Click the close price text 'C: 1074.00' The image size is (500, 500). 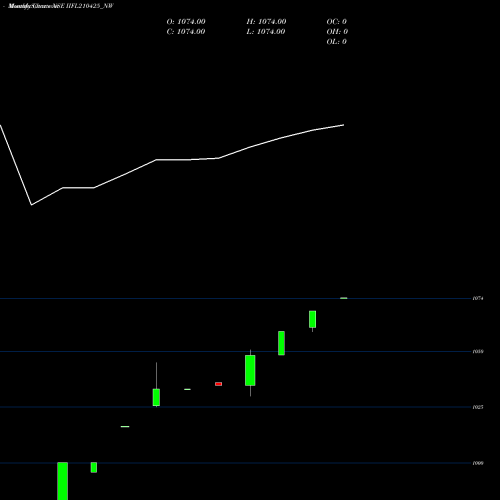[186, 32]
